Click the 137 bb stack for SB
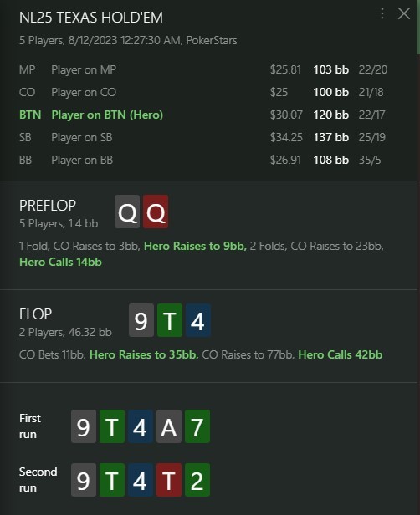The width and height of the screenshot is (420, 515). pos(331,137)
